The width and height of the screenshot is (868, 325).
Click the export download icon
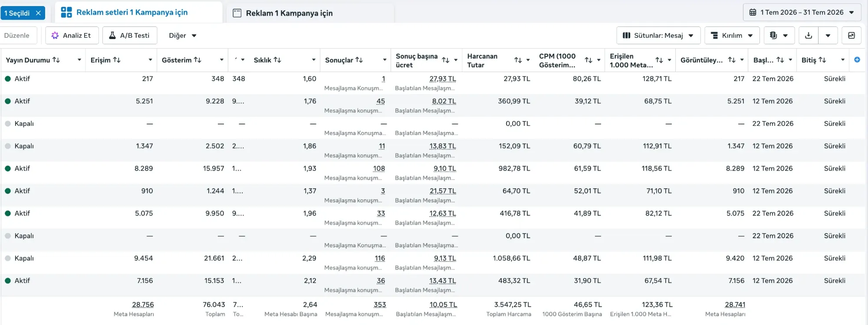(x=809, y=36)
